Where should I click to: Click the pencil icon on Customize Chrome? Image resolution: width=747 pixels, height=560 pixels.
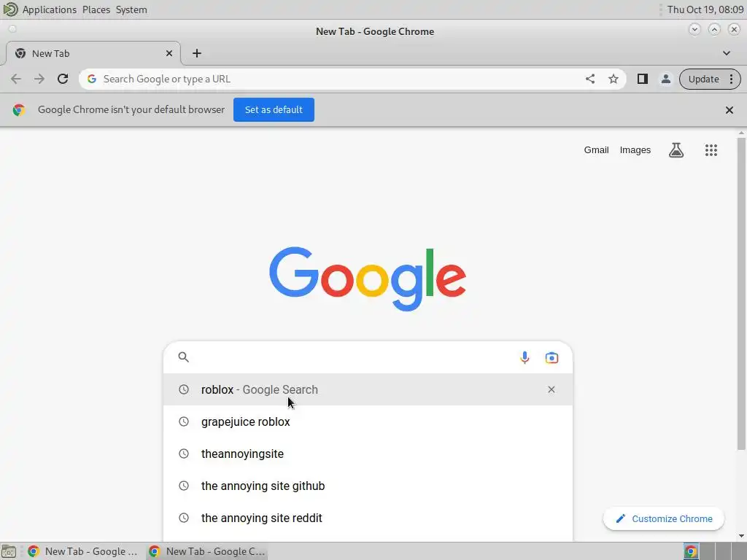pyautogui.click(x=620, y=518)
